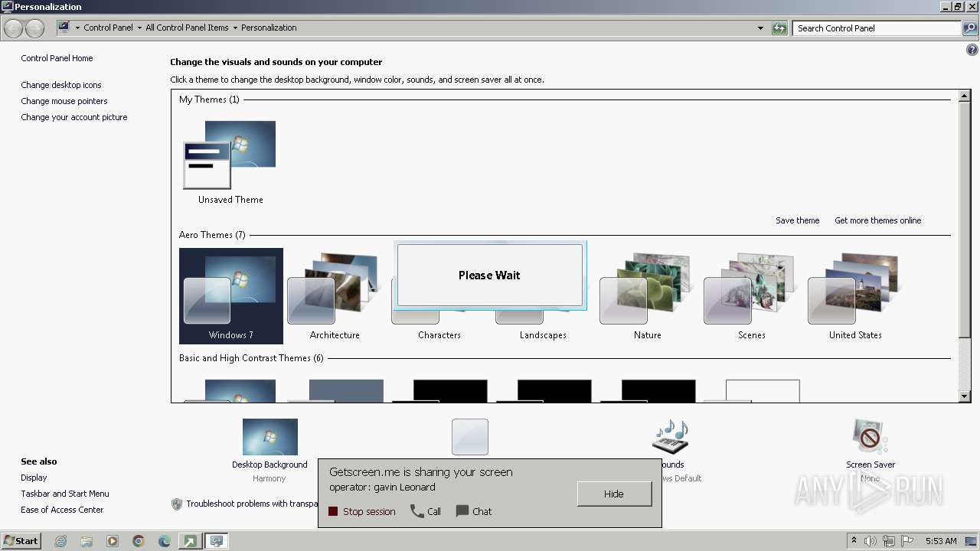980x551 pixels.
Task: Click the volume speaker tray icon
Action: click(871, 541)
